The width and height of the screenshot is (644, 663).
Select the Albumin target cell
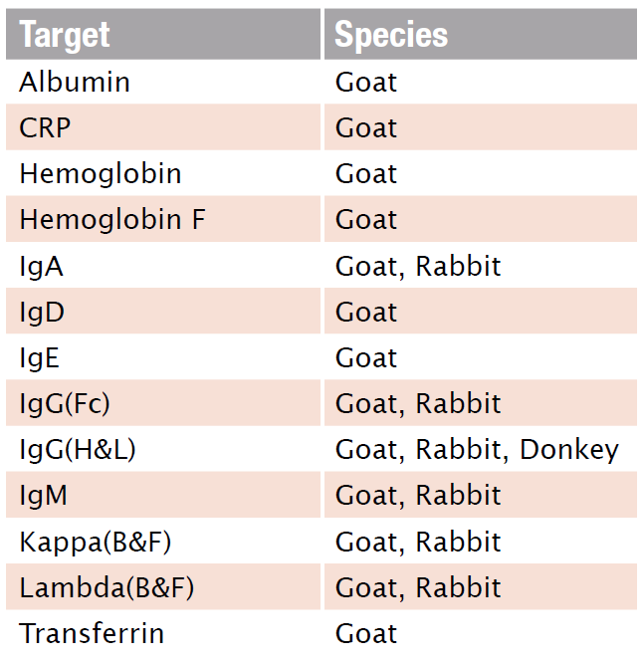pyautogui.click(x=75, y=82)
